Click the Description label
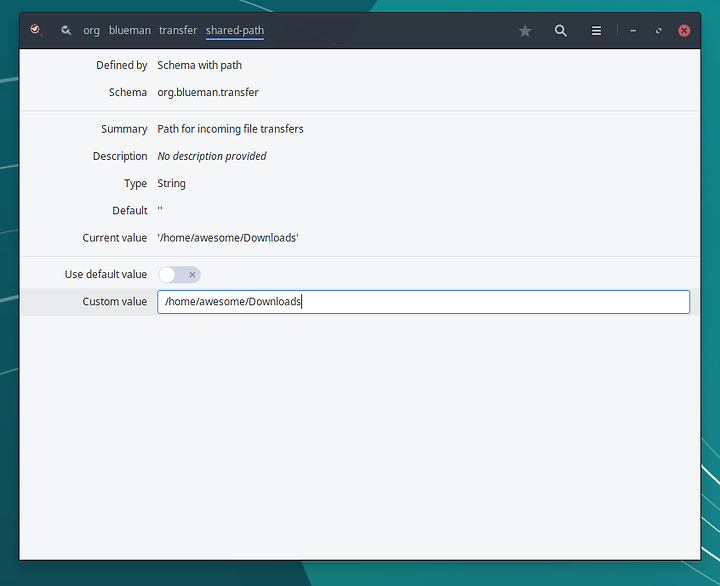 [x=120, y=156]
